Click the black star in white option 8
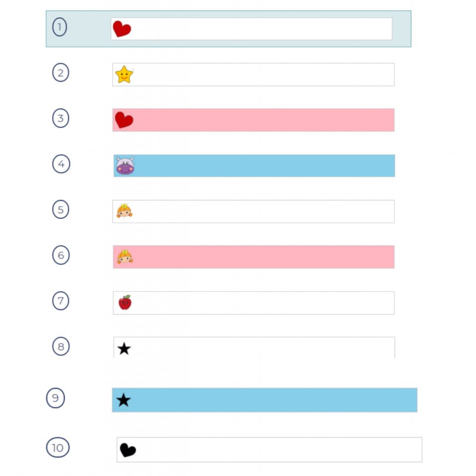Image resolution: width=476 pixels, height=476 pixels. 124,349
